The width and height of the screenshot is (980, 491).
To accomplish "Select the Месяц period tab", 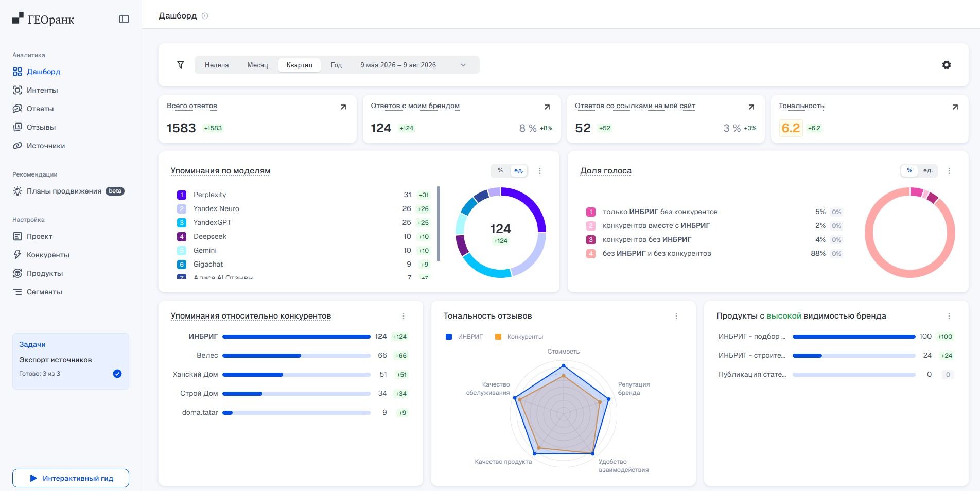I will (257, 65).
